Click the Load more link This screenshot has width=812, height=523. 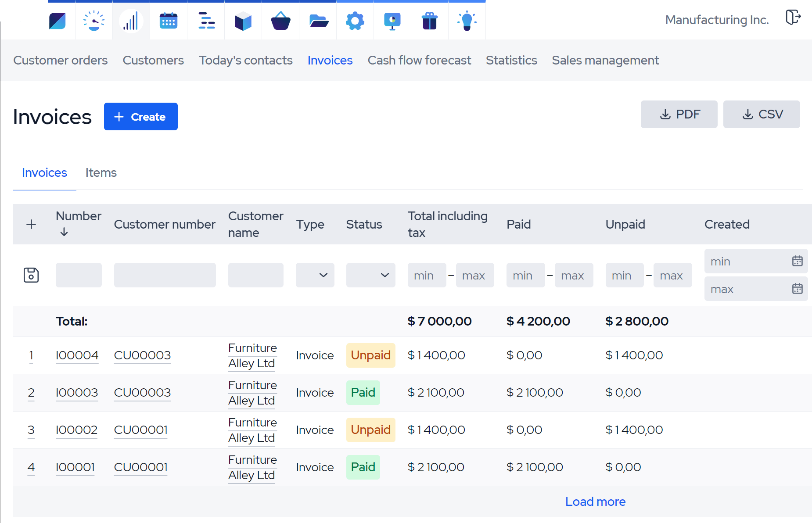(595, 502)
